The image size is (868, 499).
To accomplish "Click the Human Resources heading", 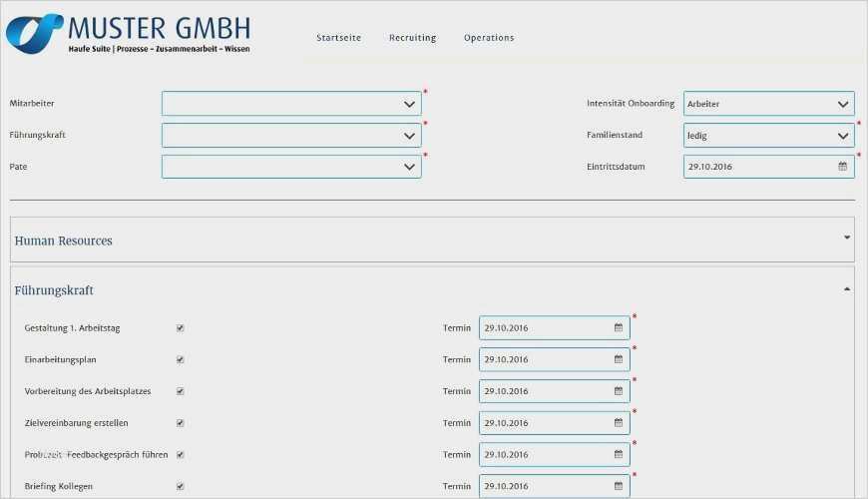I will tap(63, 241).
